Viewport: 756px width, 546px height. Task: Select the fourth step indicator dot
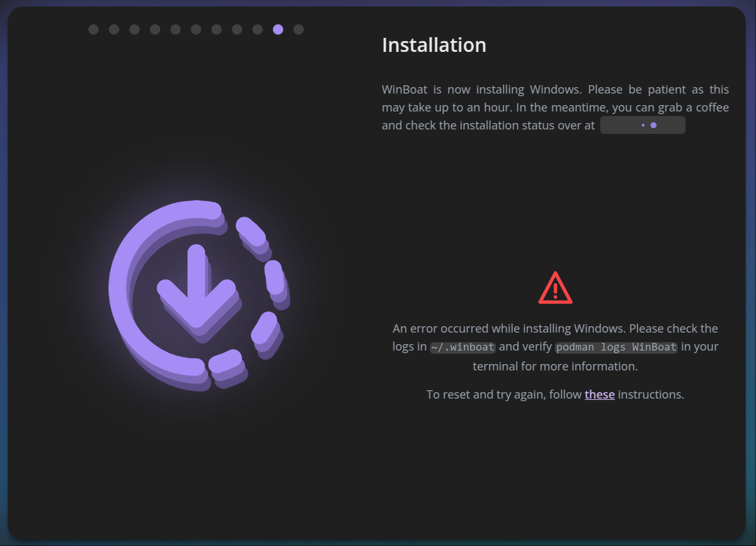click(x=155, y=29)
